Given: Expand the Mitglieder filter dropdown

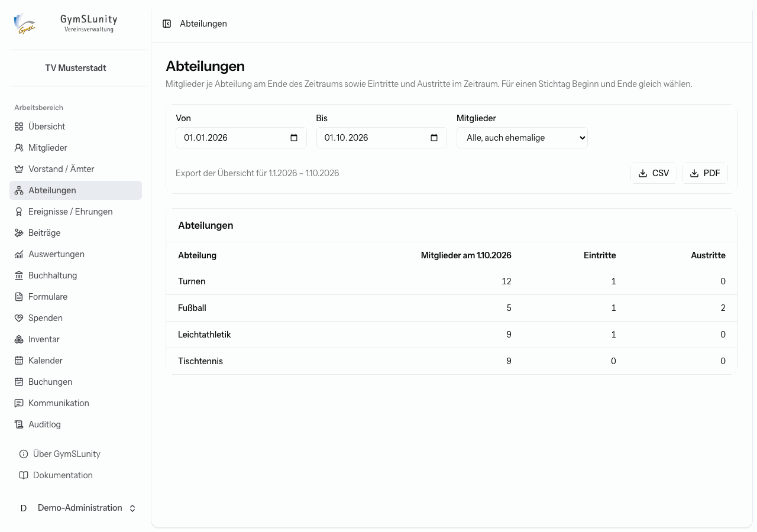Looking at the screenshot, I should pos(522,138).
